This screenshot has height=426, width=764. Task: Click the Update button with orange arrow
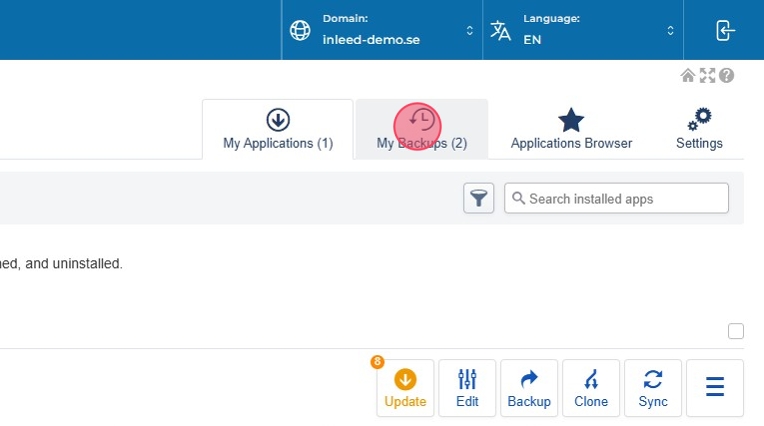(x=405, y=388)
